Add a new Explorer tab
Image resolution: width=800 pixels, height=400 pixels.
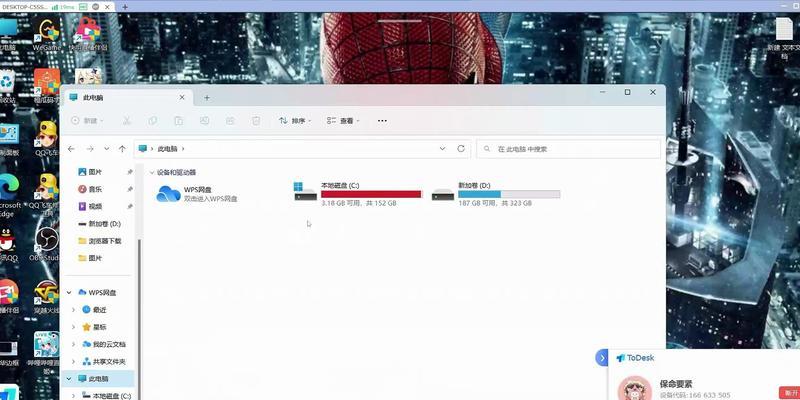point(207,97)
